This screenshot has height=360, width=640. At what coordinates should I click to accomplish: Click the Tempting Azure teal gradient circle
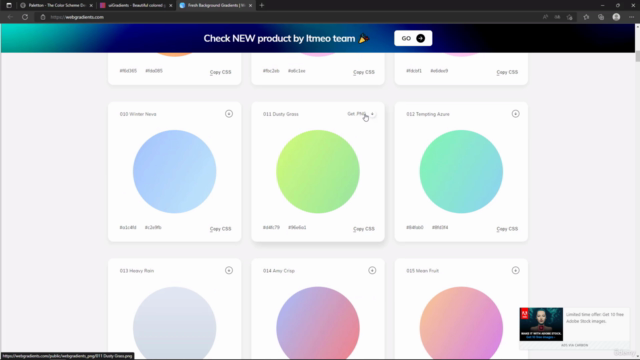pyautogui.click(x=461, y=171)
